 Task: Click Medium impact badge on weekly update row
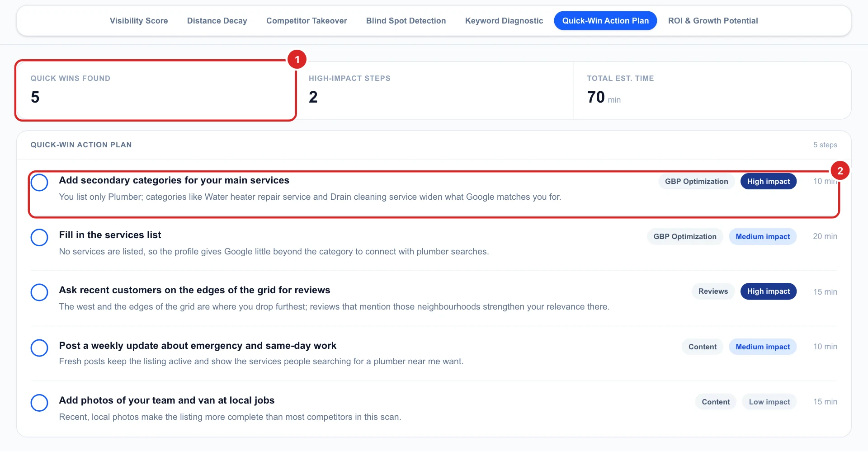(763, 347)
